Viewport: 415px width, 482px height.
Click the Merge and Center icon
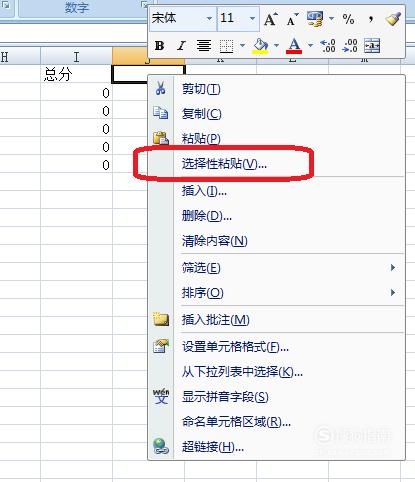coord(372,46)
